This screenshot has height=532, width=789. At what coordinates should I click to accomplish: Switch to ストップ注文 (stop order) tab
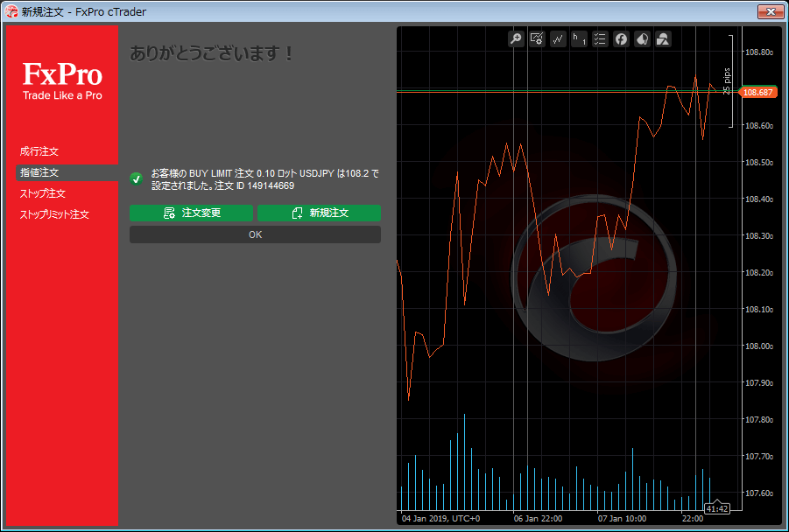pos(43,193)
